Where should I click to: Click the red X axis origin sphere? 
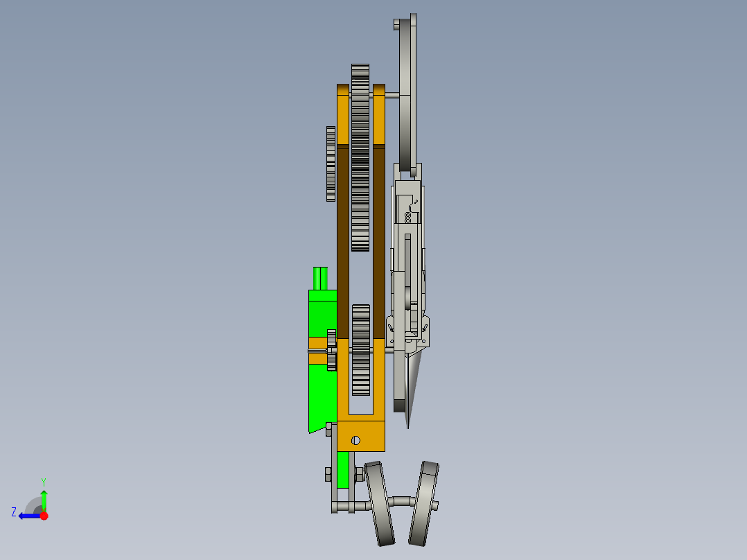coord(44,516)
